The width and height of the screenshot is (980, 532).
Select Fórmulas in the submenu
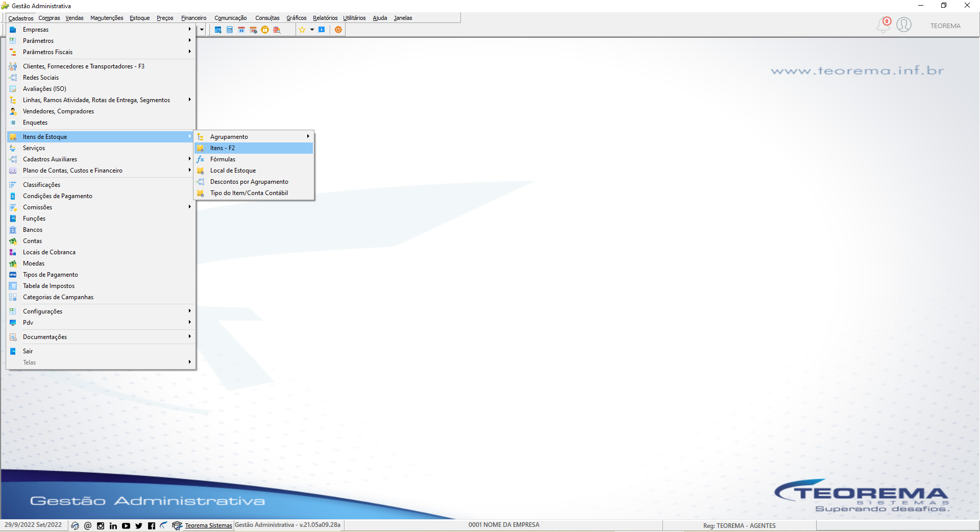tap(254, 159)
